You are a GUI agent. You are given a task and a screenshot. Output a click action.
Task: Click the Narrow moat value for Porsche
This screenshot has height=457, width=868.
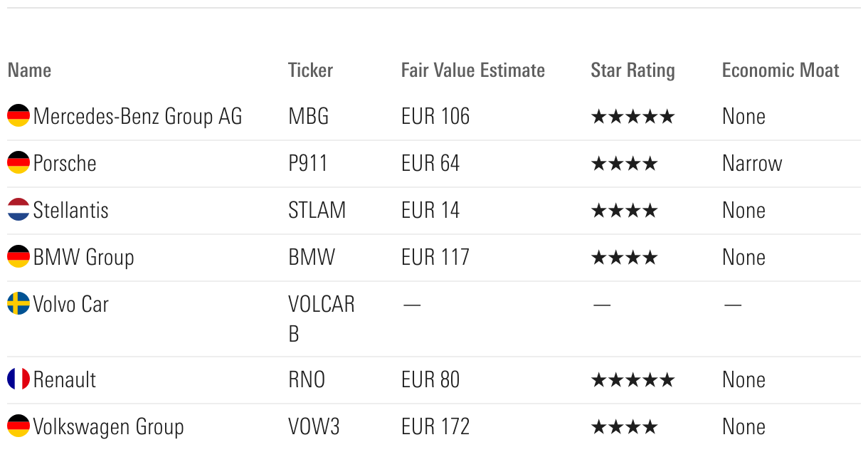(752, 163)
